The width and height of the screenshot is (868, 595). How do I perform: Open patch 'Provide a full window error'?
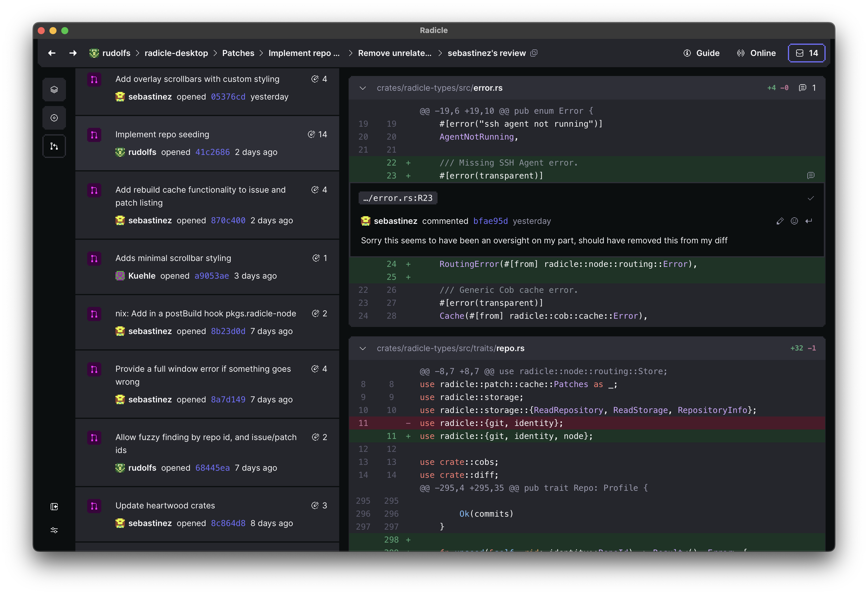(x=203, y=375)
